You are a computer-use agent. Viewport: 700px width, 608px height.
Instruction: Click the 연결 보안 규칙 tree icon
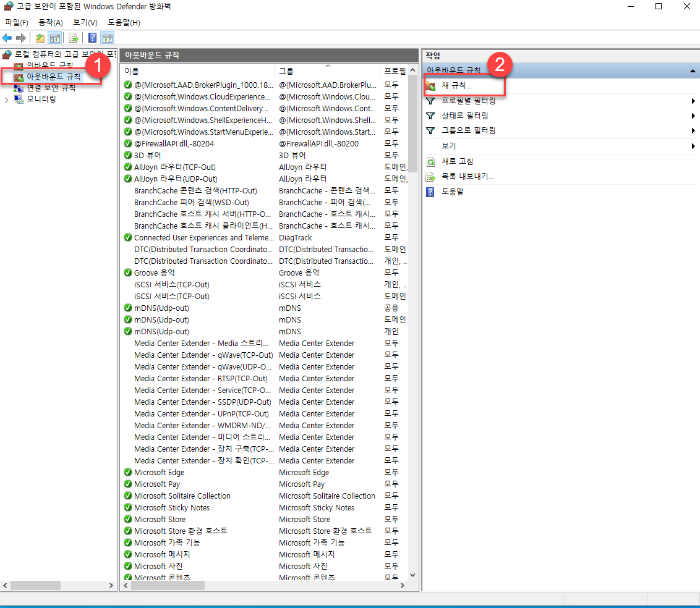pos(19,88)
